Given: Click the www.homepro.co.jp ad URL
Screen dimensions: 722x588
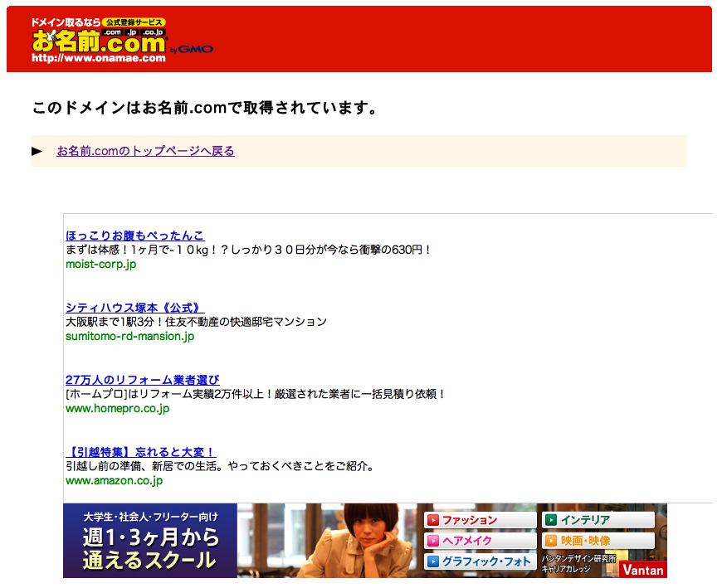Looking at the screenshot, I should (x=117, y=409).
